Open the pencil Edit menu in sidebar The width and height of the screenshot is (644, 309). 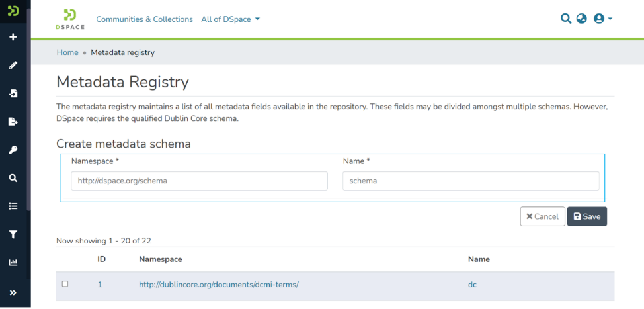point(13,66)
